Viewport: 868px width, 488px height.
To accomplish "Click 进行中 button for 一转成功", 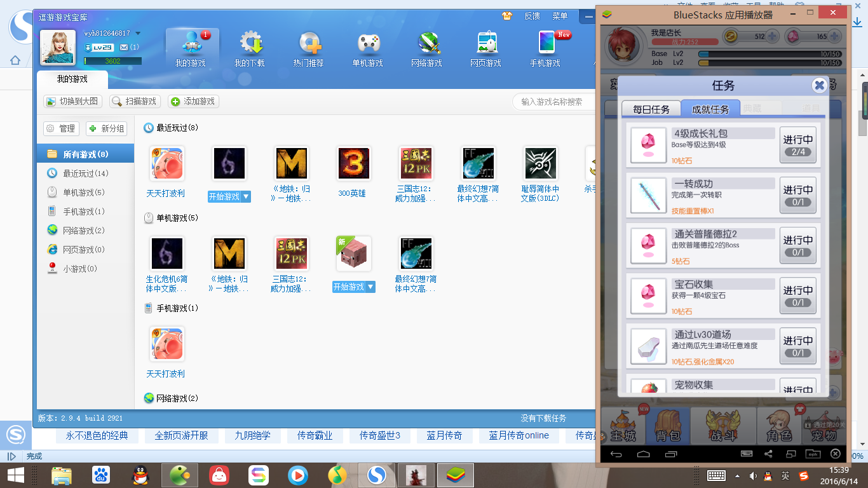I will point(798,195).
